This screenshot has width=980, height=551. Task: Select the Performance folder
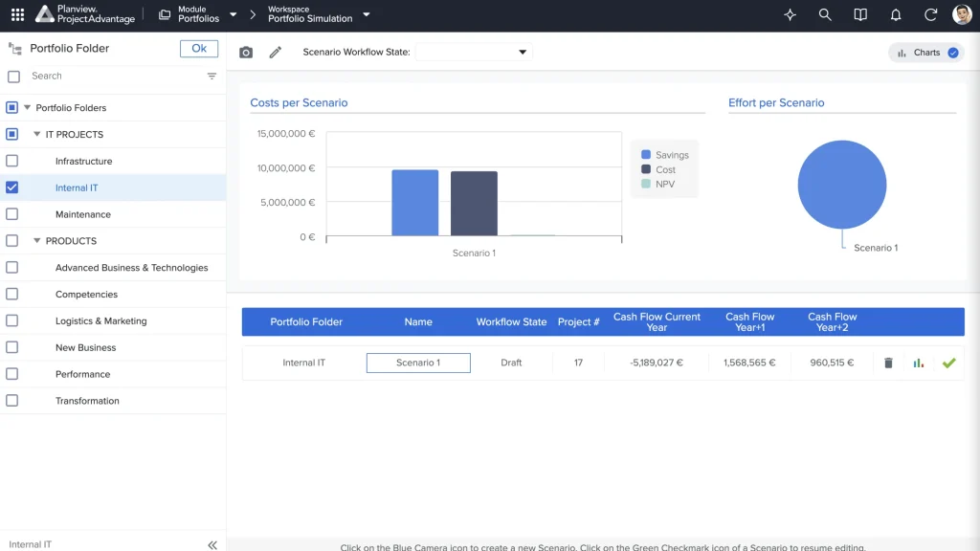[82, 374]
